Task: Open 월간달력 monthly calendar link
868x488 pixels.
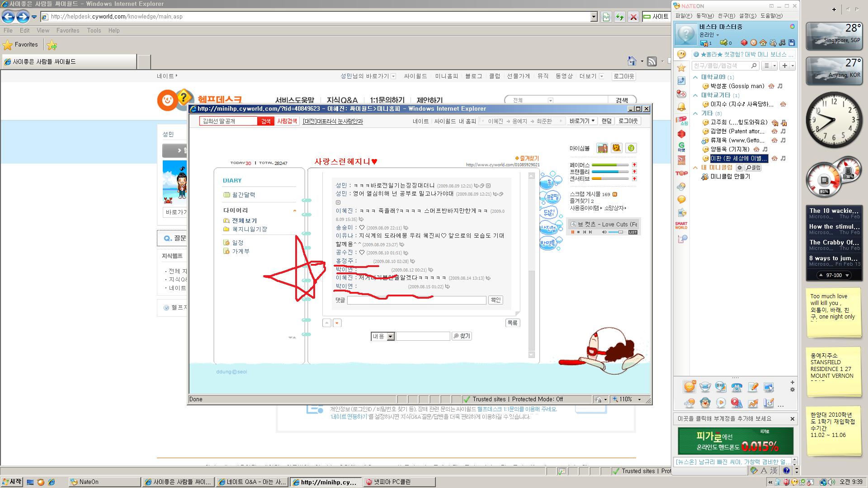Action: (x=244, y=195)
